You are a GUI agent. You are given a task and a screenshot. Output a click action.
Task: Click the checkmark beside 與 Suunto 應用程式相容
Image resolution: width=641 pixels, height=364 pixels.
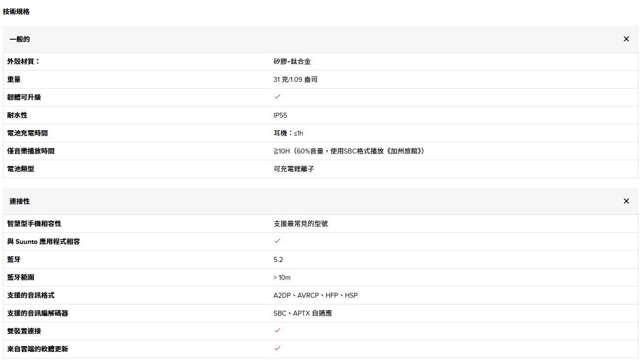click(277, 241)
